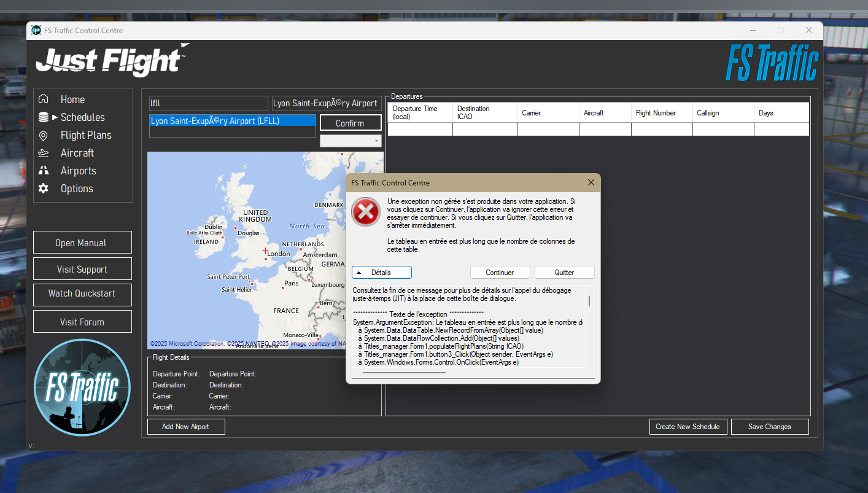The width and height of the screenshot is (868, 493).
Task: Click the Aircraft column header in Departures
Action: 605,112
